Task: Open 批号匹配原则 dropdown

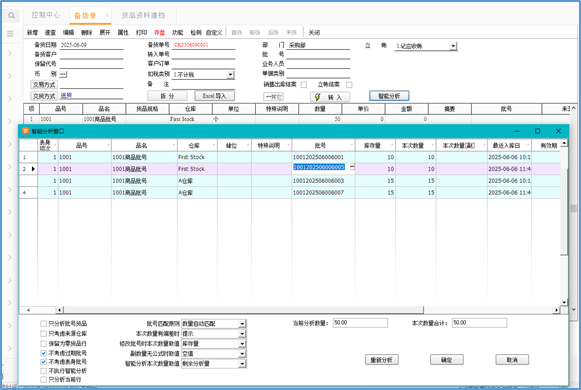Action: point(242,324)
